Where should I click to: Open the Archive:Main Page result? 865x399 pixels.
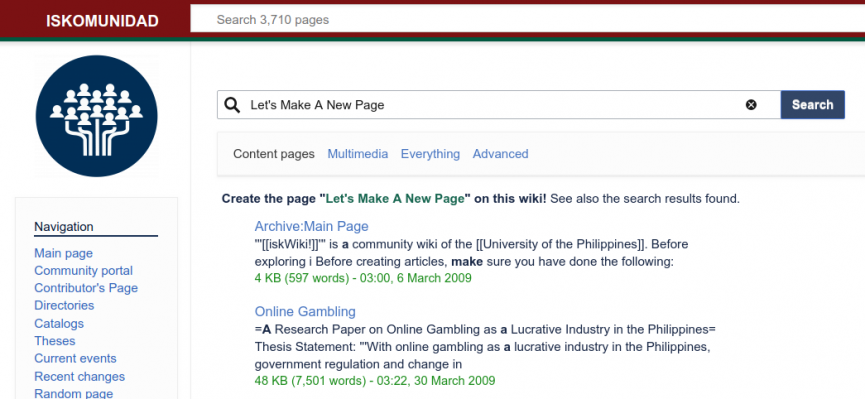click(311, 226)
